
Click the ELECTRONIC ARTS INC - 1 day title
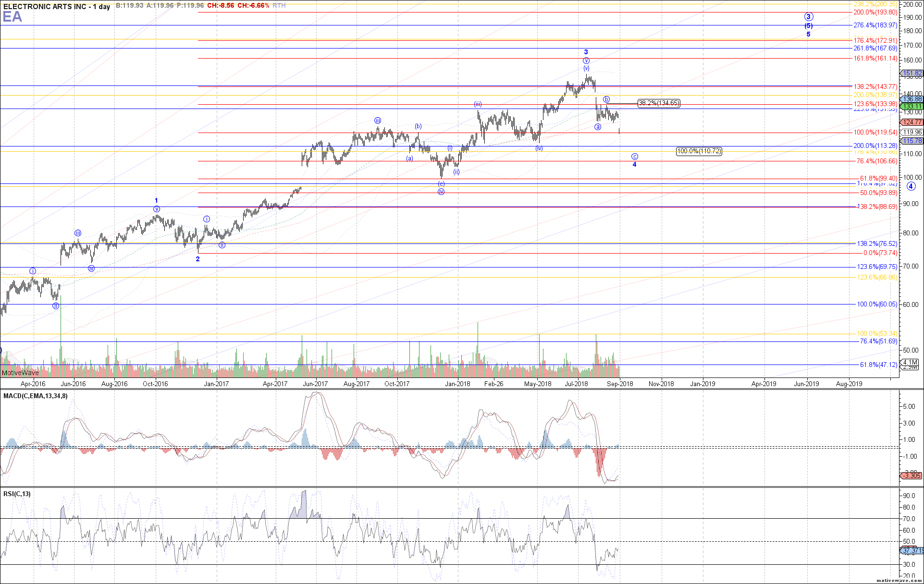click(56, 6)
